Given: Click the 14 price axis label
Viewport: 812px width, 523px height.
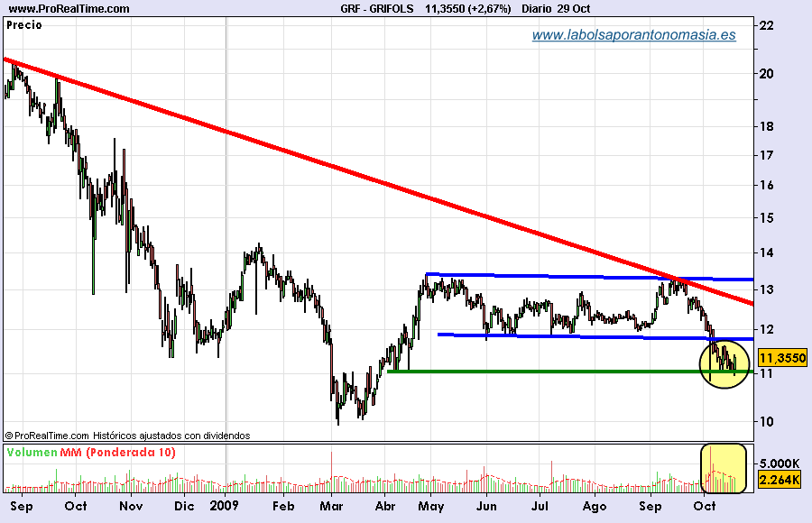Looking at the screenshot, I should [x=766, y=252].
